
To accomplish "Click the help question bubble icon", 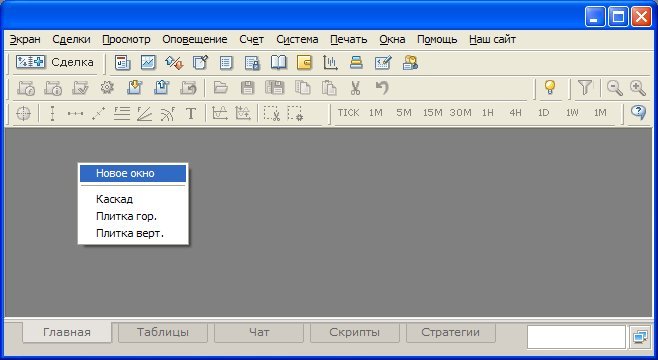I will [x=638, y=112].
